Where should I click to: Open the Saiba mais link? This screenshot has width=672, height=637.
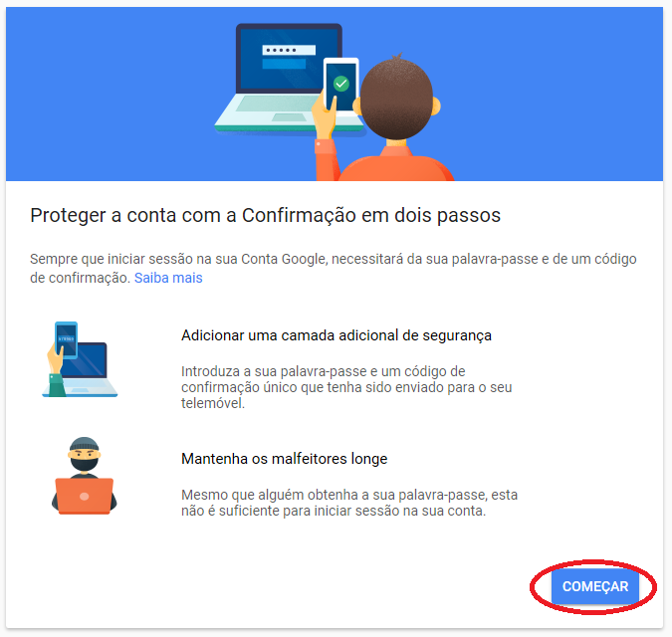point(168,278)
